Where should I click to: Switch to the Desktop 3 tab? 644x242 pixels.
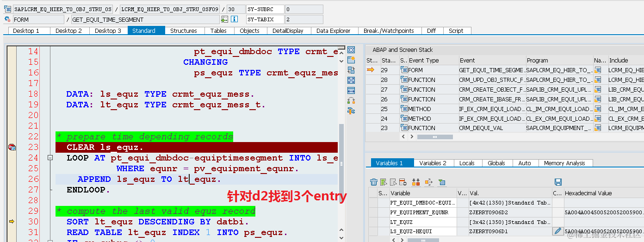coord(108,31)
